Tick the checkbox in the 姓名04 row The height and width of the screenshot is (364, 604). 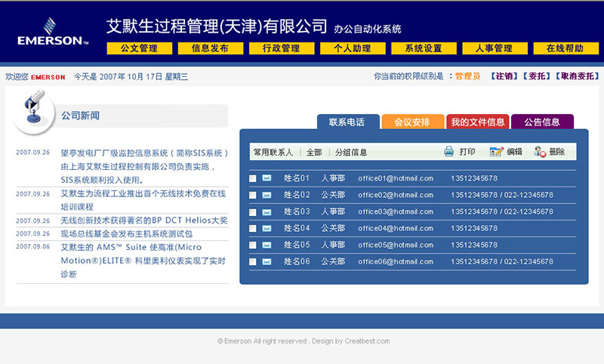[253, 228]
